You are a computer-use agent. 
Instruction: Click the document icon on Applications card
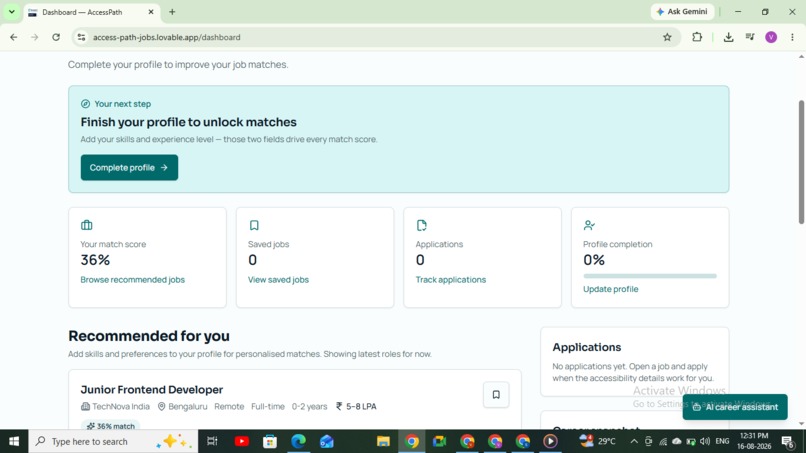pos(422,225)
